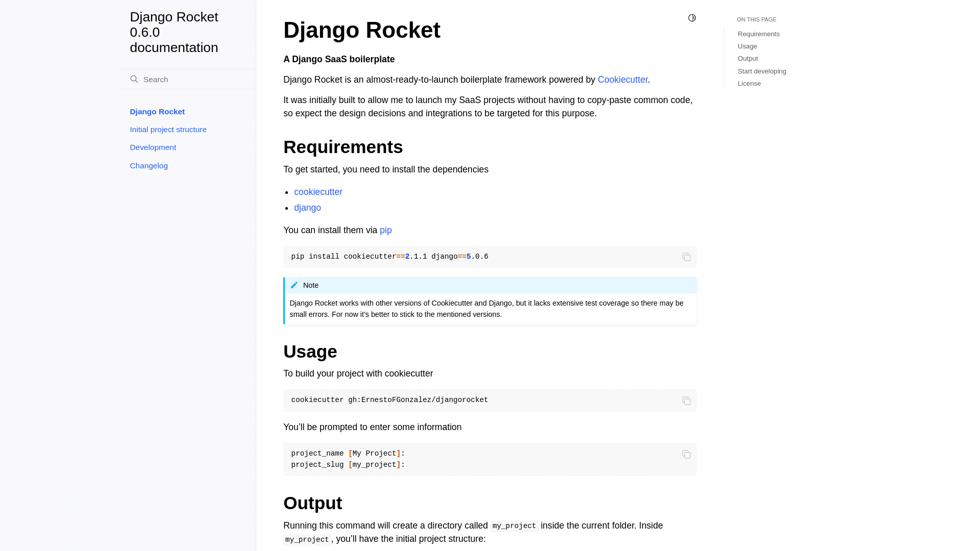
Task: Select Development in the sidebar navigation
Action: [153, 147]
